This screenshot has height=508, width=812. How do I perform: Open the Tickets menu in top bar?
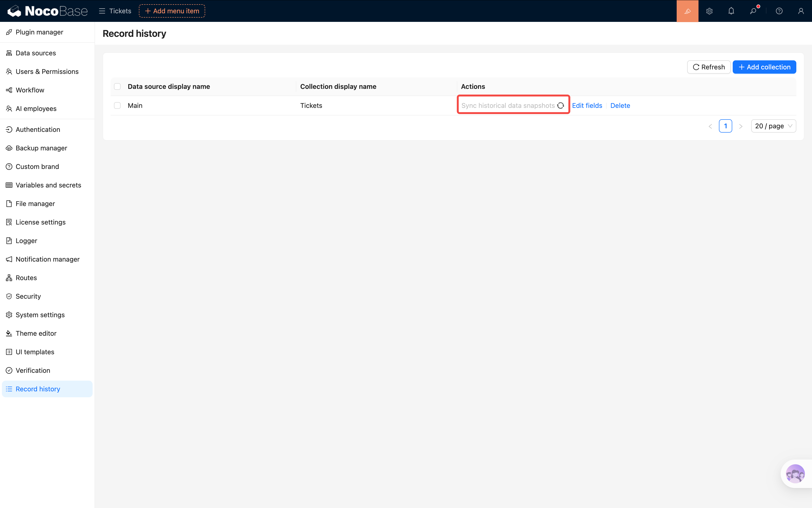pos(115,11)
